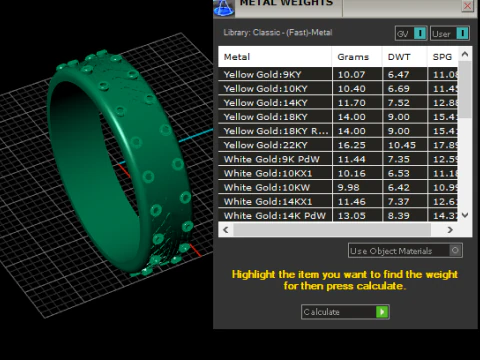The width and height of the screenshot is (480, 360).
Task: Select the Yellow Gold:10KY row
Action: (x=338, y=89)
